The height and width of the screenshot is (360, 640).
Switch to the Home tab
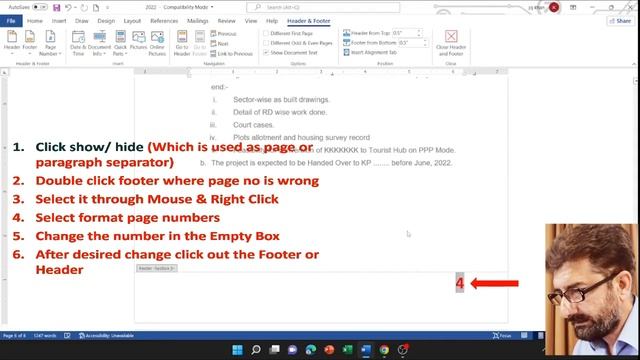click(35, 21)
